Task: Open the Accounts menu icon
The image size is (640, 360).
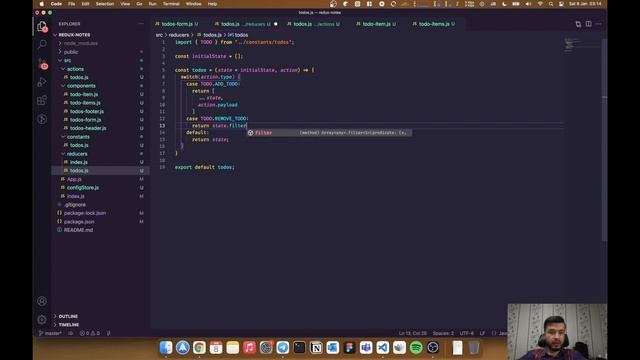Action: tap(42, 301)
